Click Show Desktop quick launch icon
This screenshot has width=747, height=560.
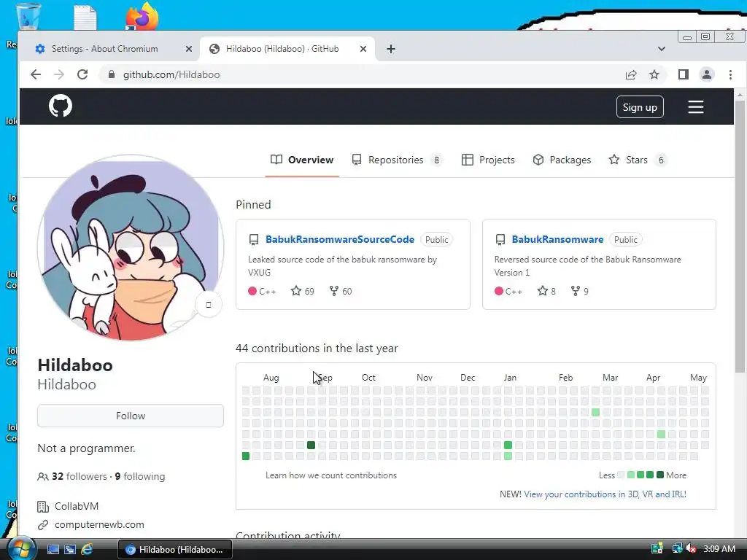(x=53, y=550)
